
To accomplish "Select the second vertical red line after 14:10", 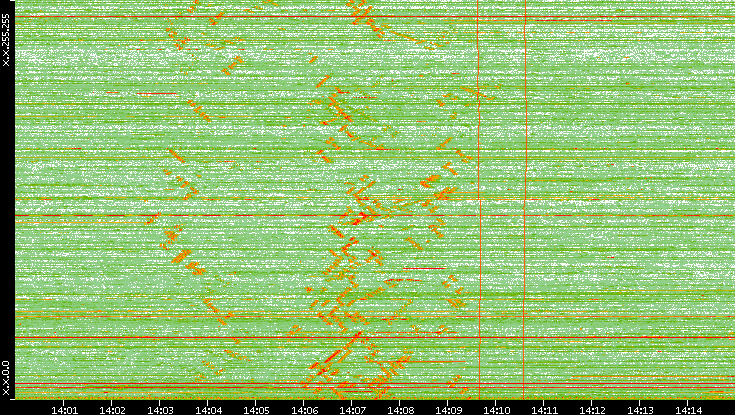I will point(525,199).
